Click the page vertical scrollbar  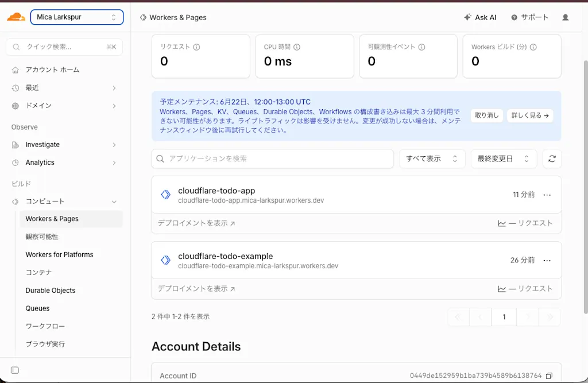586,187
